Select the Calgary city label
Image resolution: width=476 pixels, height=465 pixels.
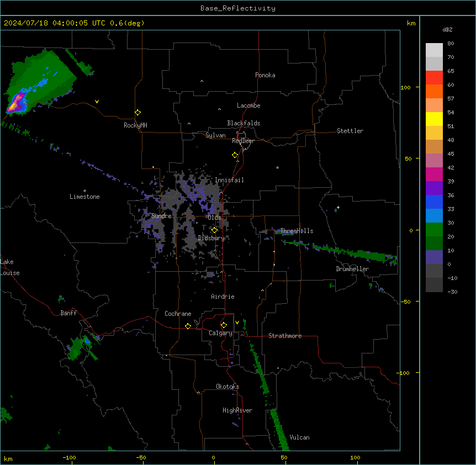(x=220, y=333)
